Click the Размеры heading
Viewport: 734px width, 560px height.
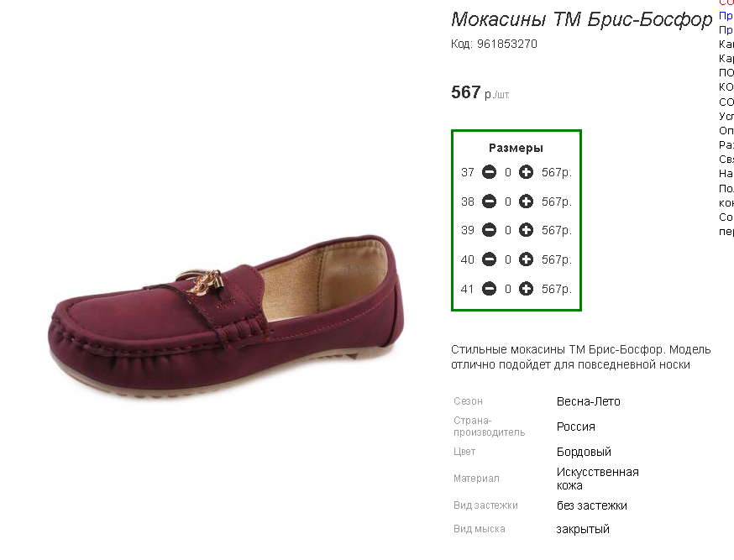tap(516, 148)
